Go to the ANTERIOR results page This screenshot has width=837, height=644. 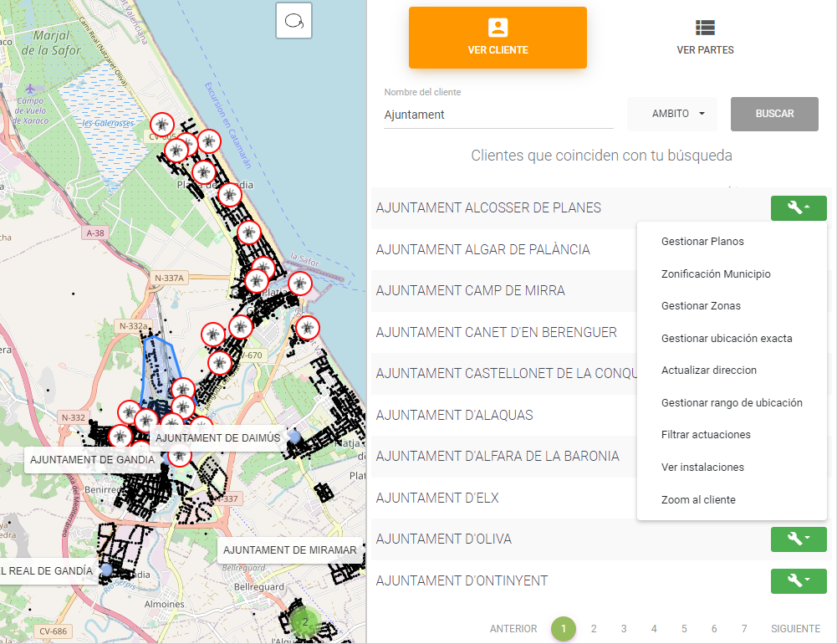tap(513, 629)
